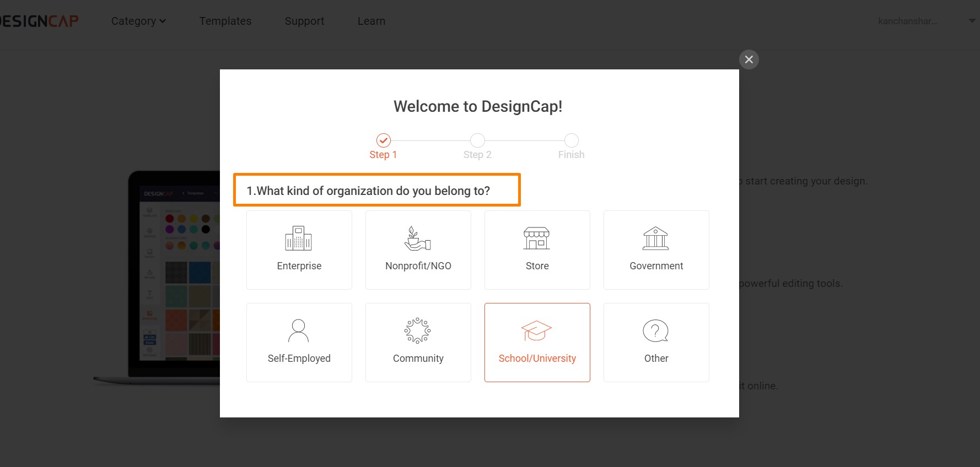Choose the Nonprofit/NGO label

(x=418, y=266)
